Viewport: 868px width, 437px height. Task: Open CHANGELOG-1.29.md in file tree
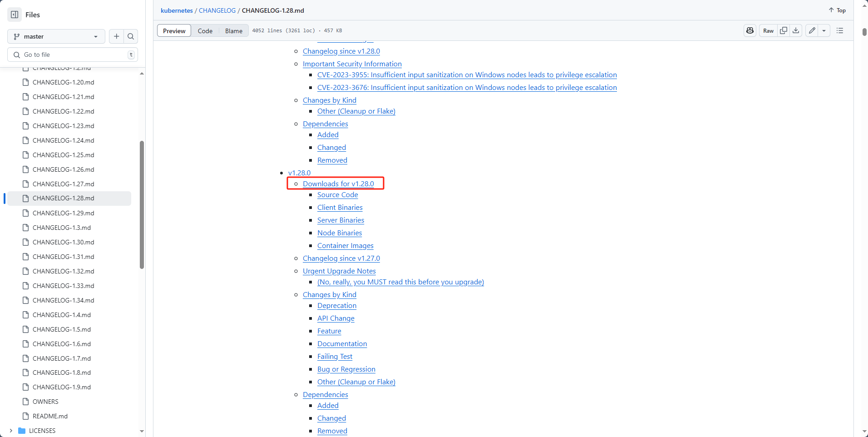pyautogui.click(x=64, y=213)
